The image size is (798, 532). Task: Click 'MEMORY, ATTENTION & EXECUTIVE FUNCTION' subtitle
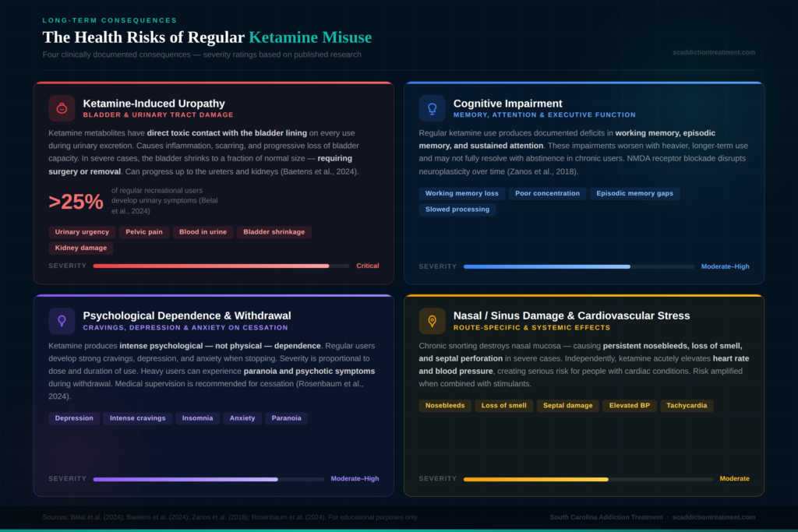(545, 115)
